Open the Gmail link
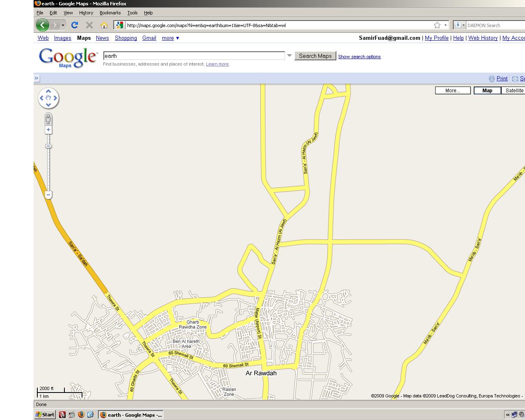 coord(149,38)
